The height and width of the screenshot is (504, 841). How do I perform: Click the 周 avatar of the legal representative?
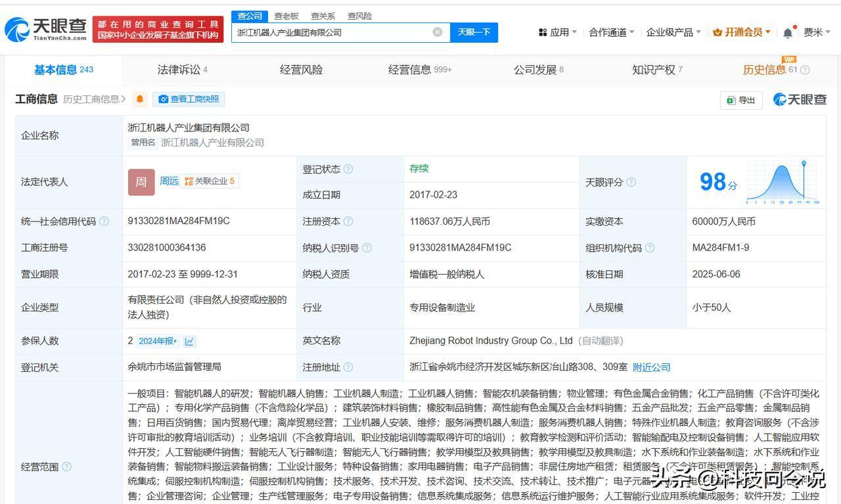(141, 182)
